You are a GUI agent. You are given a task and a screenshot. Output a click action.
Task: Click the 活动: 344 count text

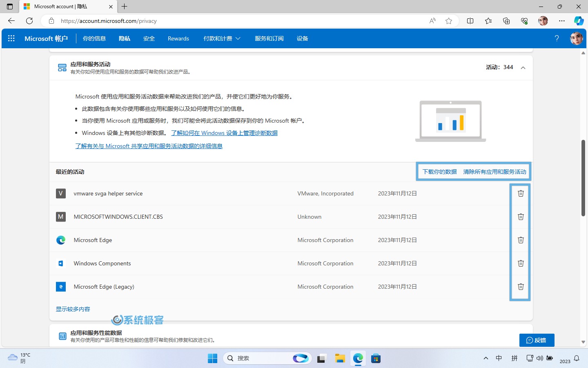coord(499,67)
